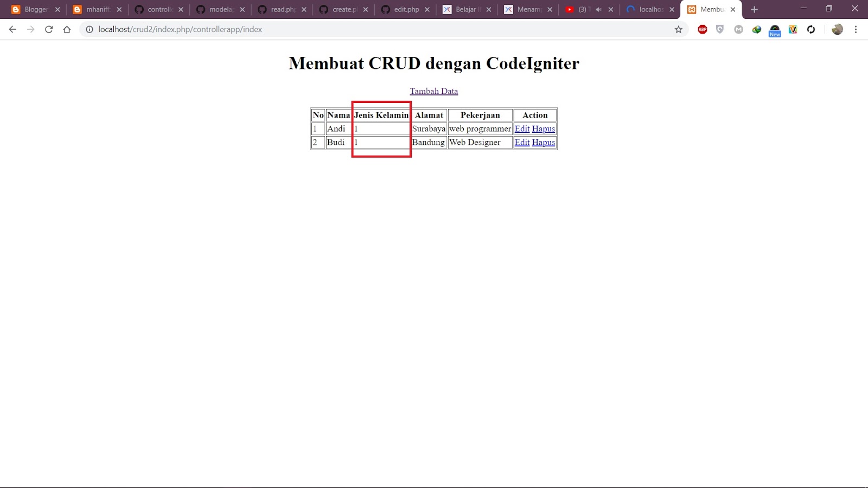The width and height of the screenshot is (868, 488).
Task: Click the site info icon in address bar
Action: 88,29
